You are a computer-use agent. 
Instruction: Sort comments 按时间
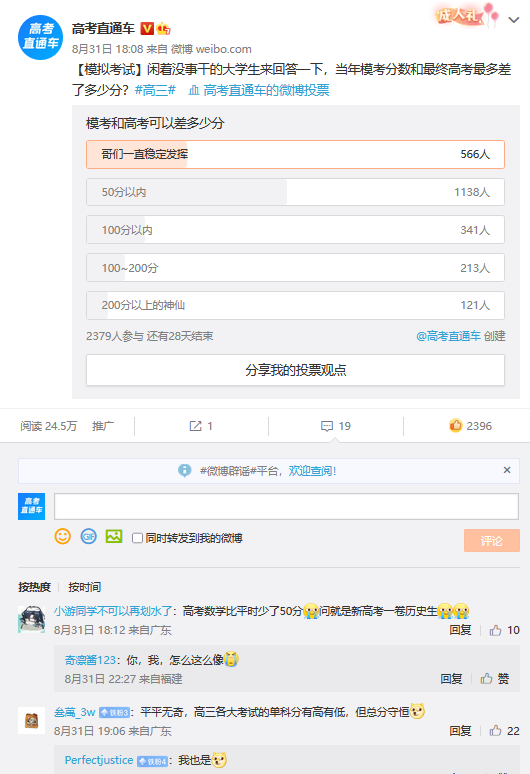[84, 587]
